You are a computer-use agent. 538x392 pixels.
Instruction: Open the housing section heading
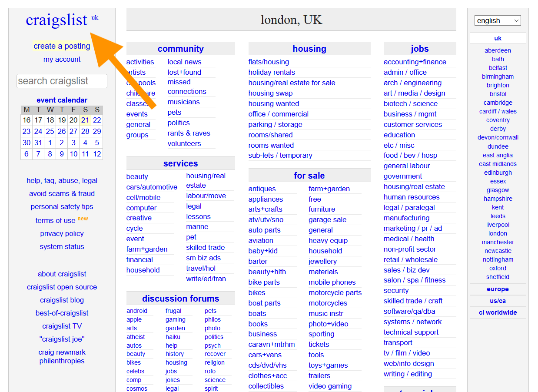pos(309,49)
